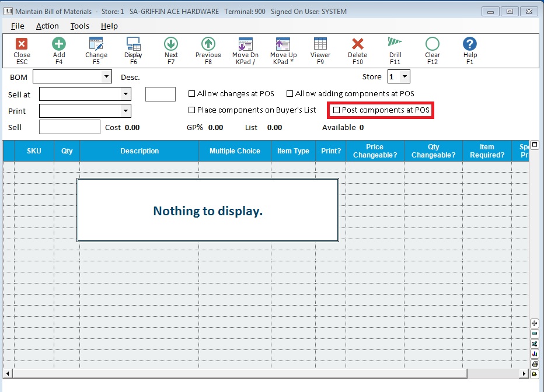Screen dimensions: 544x392
Task: Open the chart view icon
Action: [535, 354]
